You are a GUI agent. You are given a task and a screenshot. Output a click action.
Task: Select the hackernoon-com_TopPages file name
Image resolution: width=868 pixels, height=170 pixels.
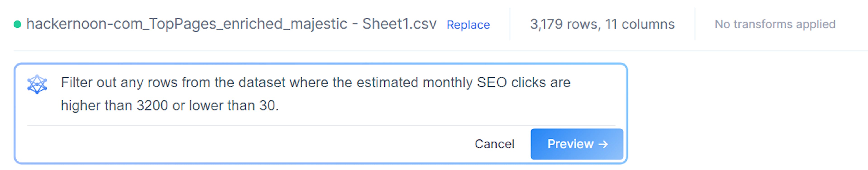[231, 24]
